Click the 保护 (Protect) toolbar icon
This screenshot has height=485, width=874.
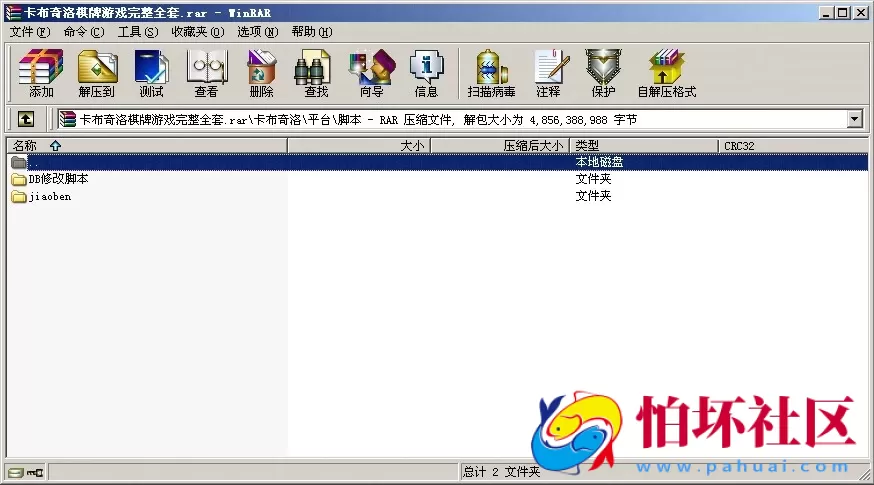click(x=603, y=73)
